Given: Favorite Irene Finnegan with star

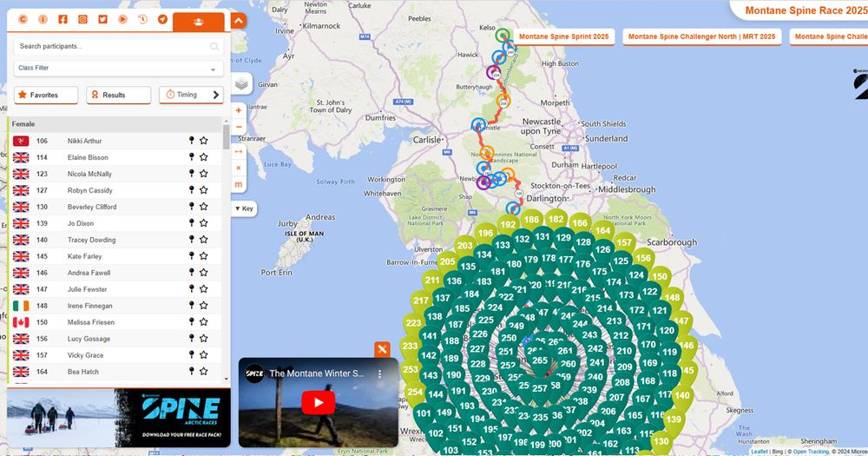Looking at the screenshot, I should (204, 305).
